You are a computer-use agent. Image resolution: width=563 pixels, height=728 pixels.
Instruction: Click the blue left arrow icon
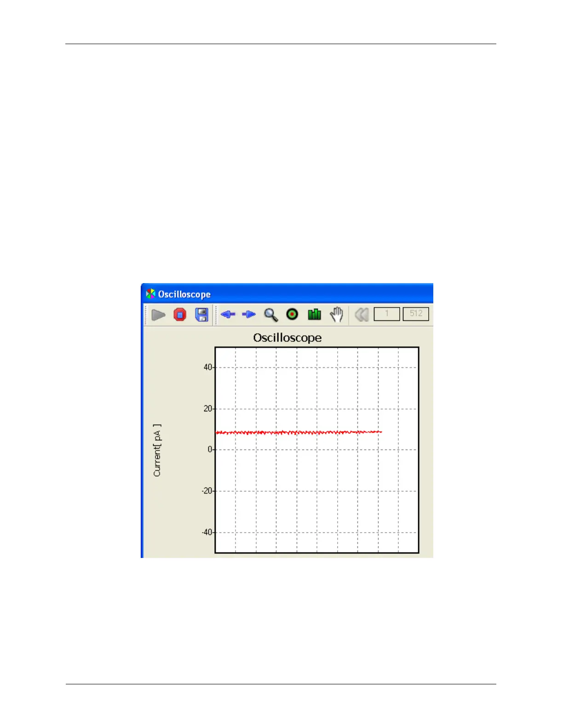tap(228, 314)
